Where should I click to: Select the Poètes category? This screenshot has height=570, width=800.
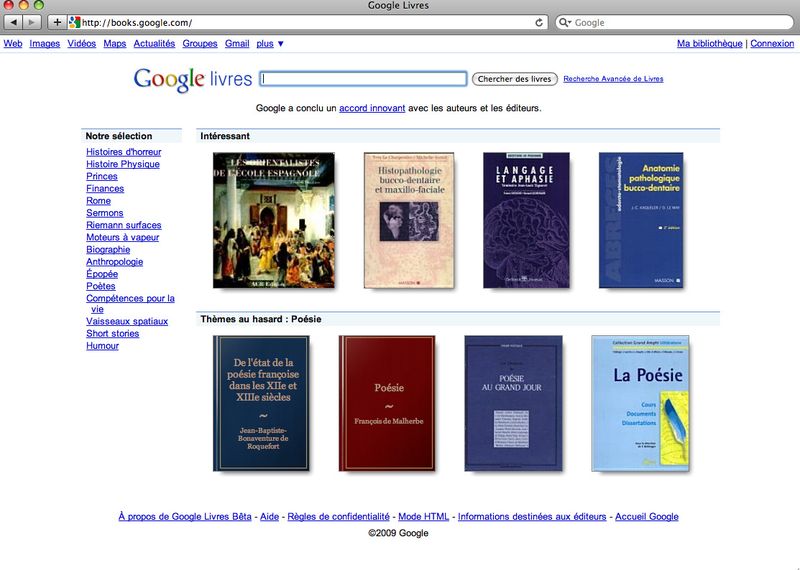click(x=101, y=287)
